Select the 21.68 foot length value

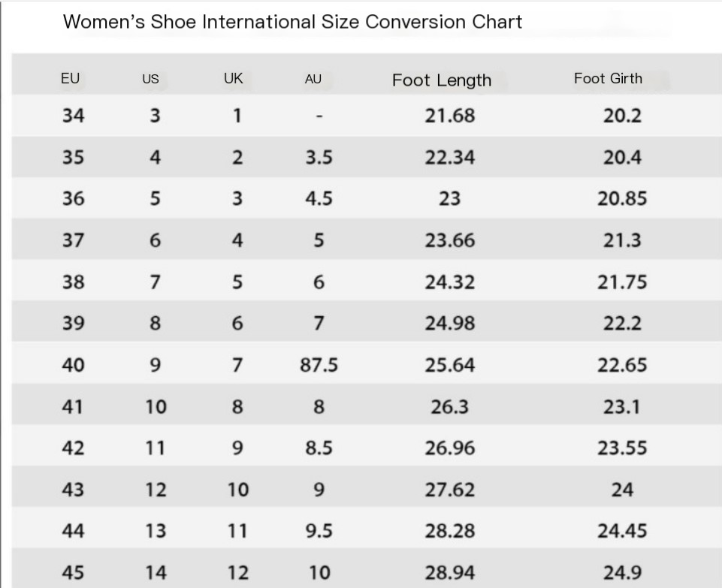tap(450, 116)
